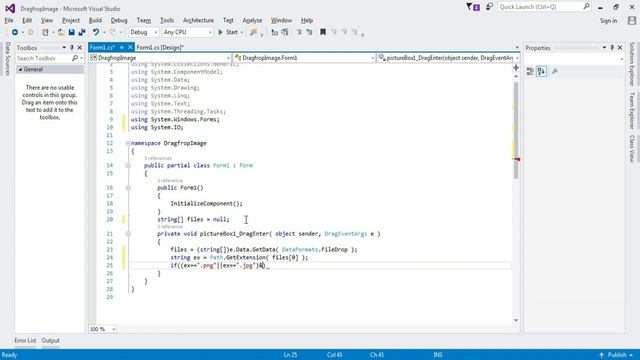The width and height of the screenshot is (640, 360).
Task: Click the Property Pages wrench icon
Action: (x=555, y=71)
